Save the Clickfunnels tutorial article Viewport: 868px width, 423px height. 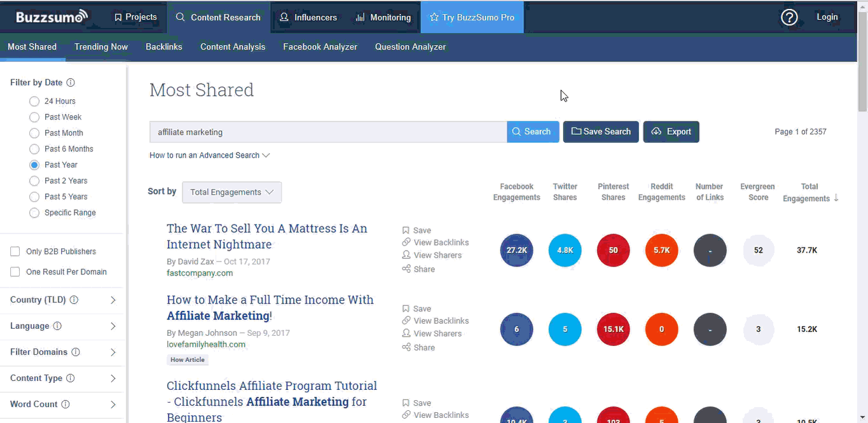pos(417,403)
